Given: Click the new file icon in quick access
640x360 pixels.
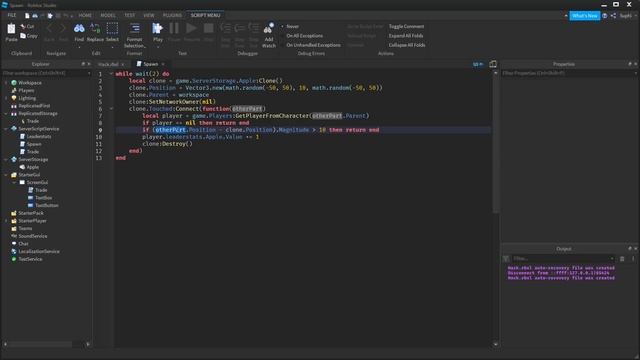Looking at the screenshot, I should click(x=27, y=16).
